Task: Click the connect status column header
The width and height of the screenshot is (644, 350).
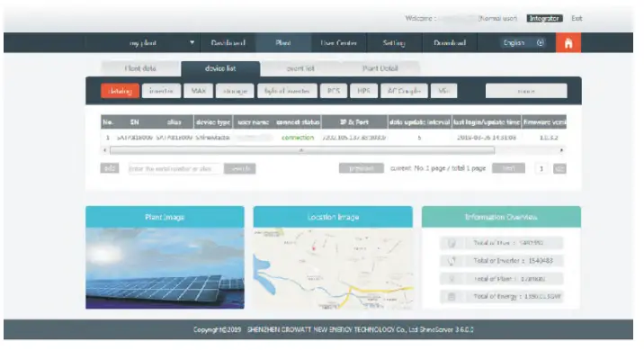Action: point(298,122)
